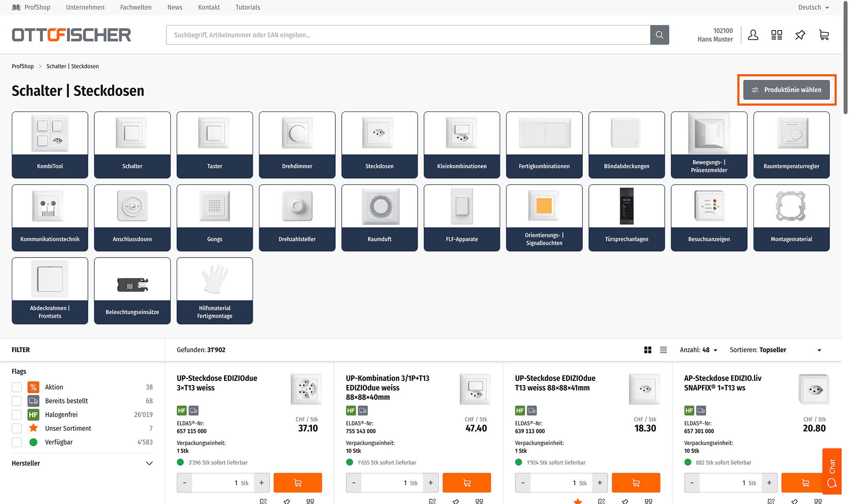Check the Halogenfrei filter
The width and height of the screenshot is (849, 504).
tap(17, 414)
